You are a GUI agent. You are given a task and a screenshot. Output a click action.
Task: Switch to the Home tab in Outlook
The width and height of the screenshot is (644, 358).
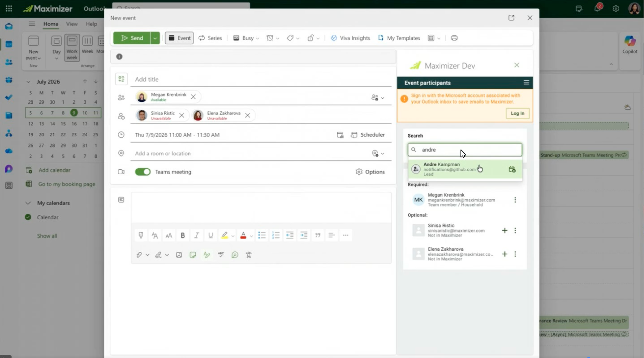click(x=51, y=24)
